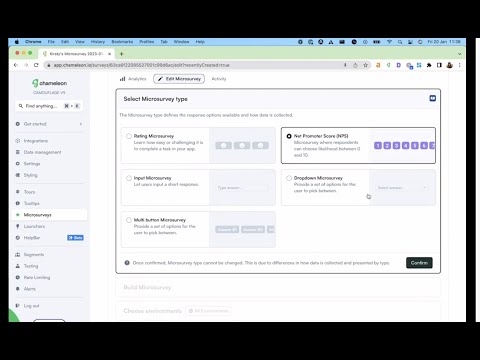Expand Get started with its chevron
This screenshot has width=480, height=360.
81,124
